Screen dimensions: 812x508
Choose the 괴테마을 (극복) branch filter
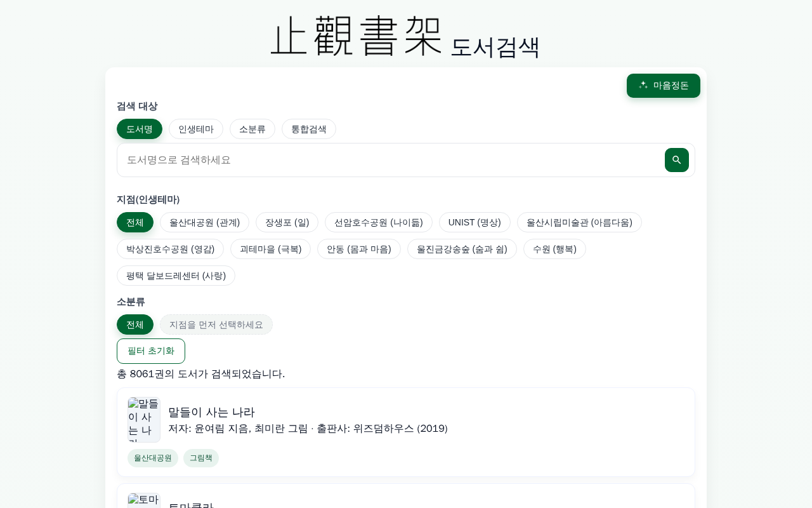tap(270, 249)
